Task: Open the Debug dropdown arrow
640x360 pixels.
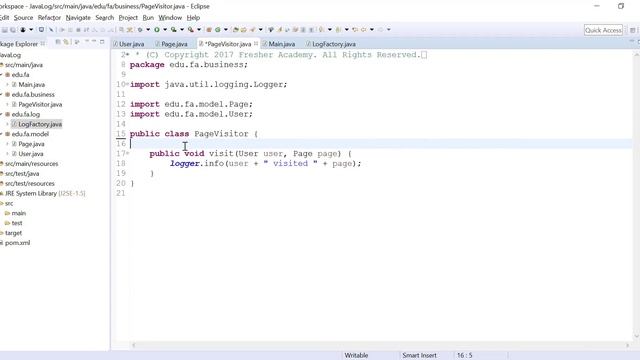Action: coord(148,29)
